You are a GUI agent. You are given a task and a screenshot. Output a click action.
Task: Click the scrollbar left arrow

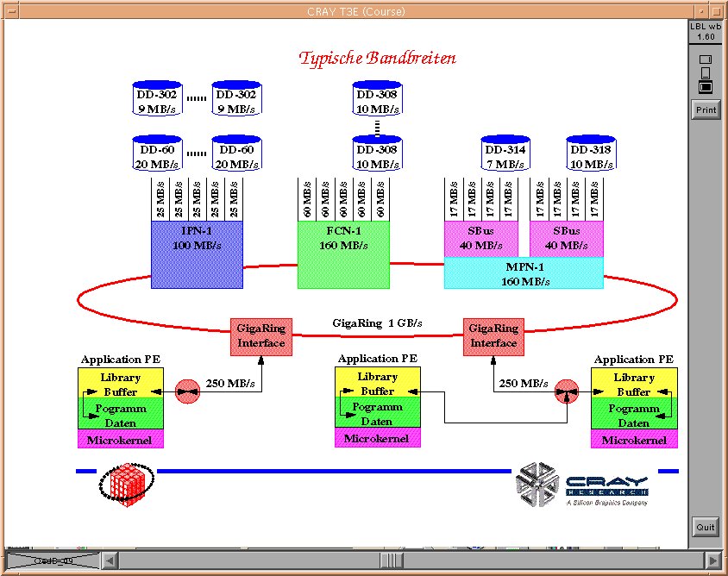click(x=110, y=560)
